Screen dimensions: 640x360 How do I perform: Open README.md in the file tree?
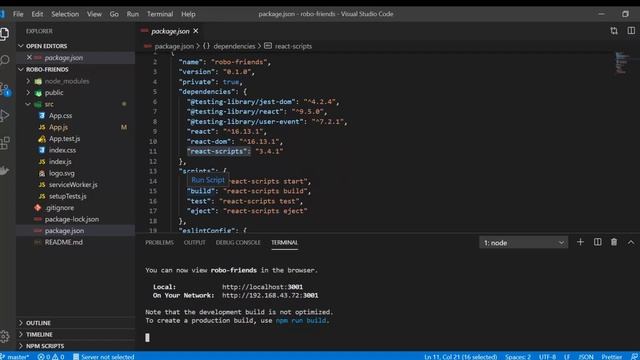pyautogui.click(x=63, y=242)
